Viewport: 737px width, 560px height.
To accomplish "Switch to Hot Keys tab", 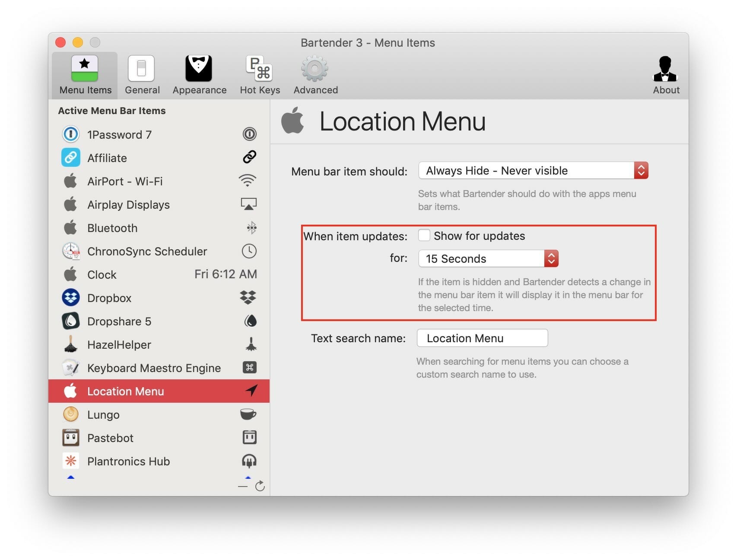I will pyautogui.click(x=260, y=75).
